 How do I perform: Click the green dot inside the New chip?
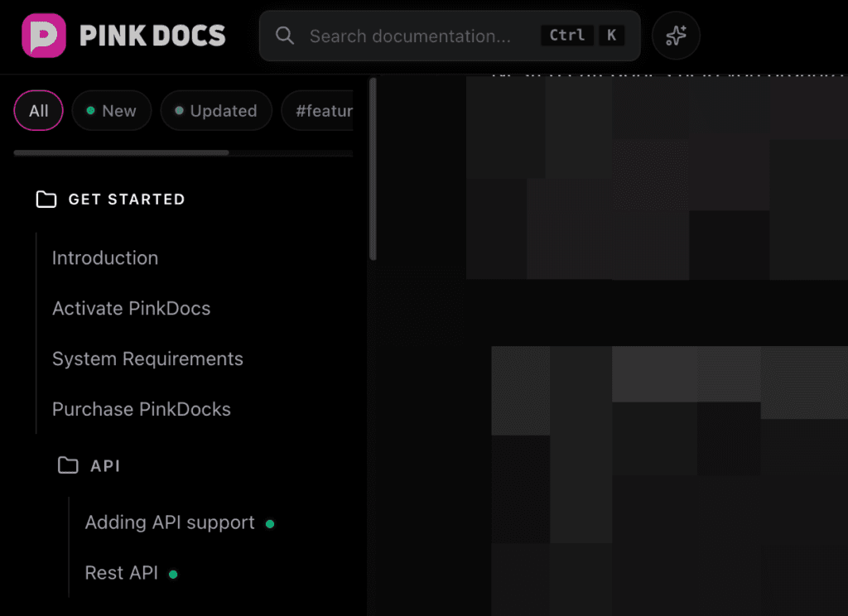[x=91, y=110]
